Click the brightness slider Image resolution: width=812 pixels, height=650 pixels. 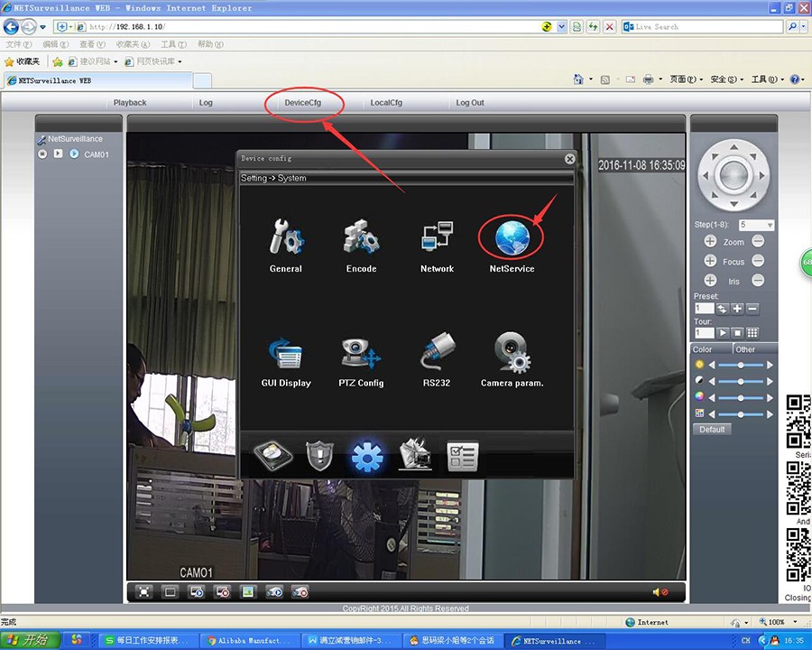[741, 365]
